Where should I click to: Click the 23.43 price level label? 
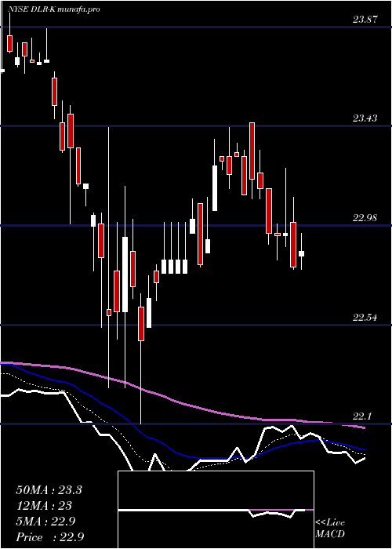(365, 118)
